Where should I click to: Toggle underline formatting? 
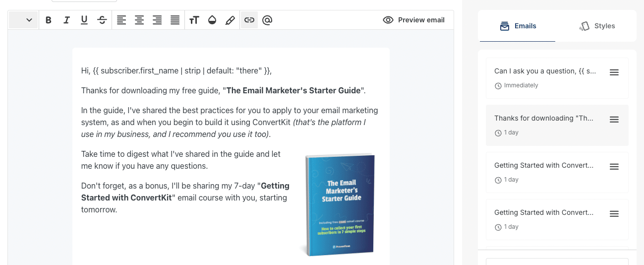(x=84, y=20)
